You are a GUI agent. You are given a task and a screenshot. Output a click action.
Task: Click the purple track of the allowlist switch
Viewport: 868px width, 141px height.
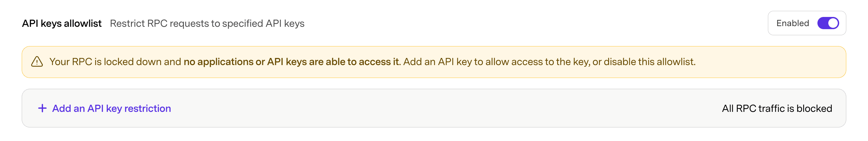(x=823, y=23)
